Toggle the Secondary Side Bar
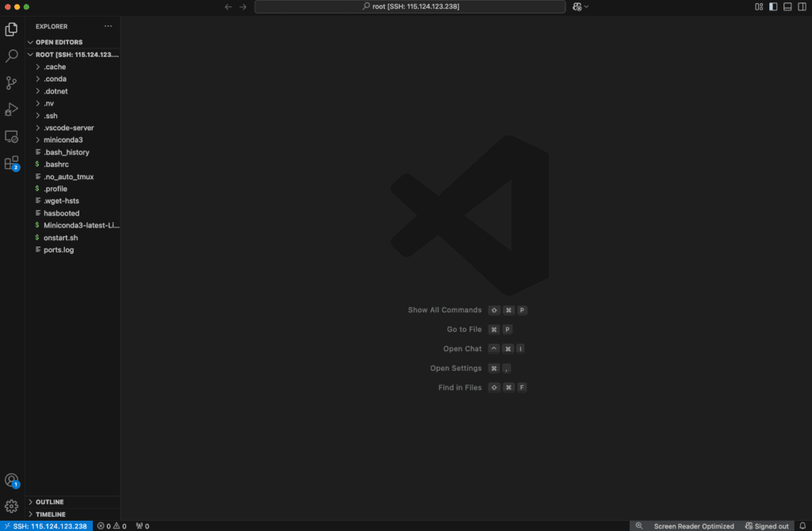 (802, 6)
